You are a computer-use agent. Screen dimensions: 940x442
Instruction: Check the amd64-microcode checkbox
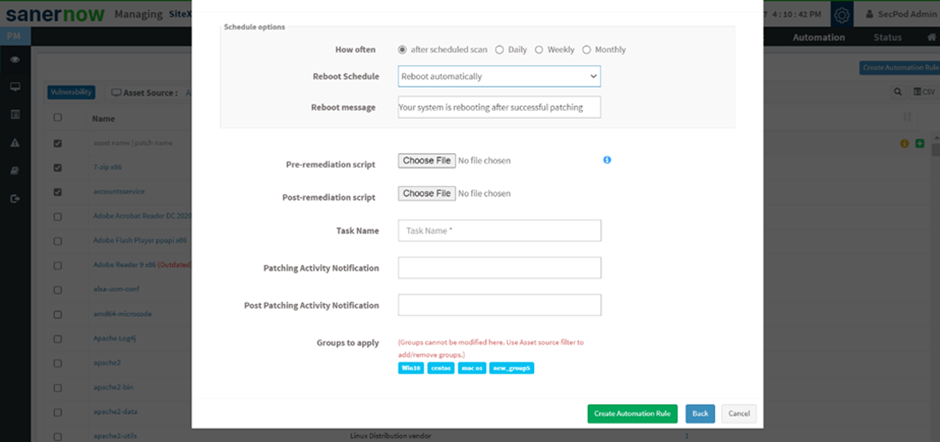58,315
